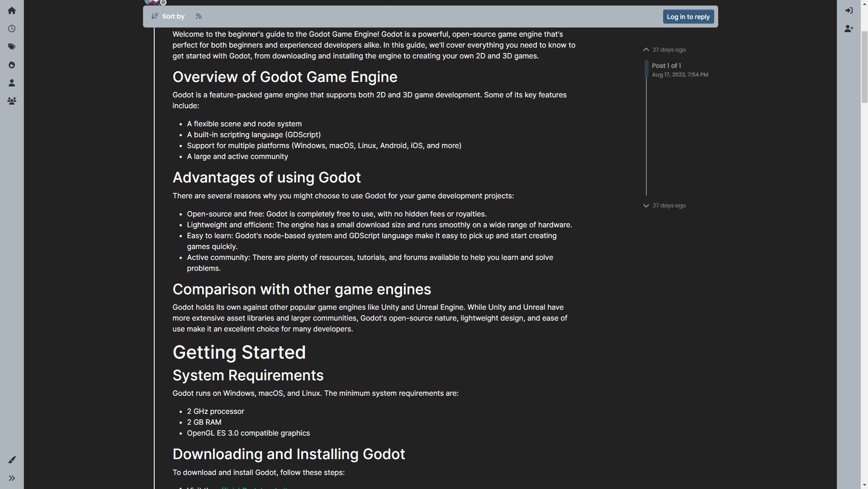Click the 'System Requirements' heading
This screenshot has height=489, width=868.
pyautogui.click(x=248, y=375)
